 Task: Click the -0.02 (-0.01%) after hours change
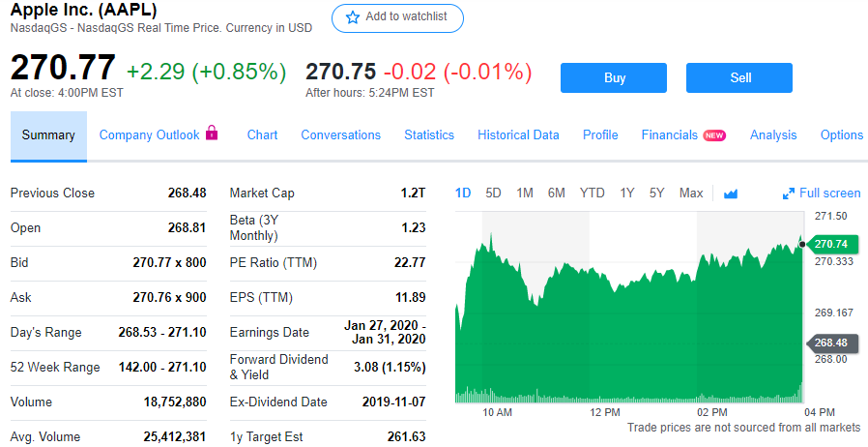[x=458, y=72]
